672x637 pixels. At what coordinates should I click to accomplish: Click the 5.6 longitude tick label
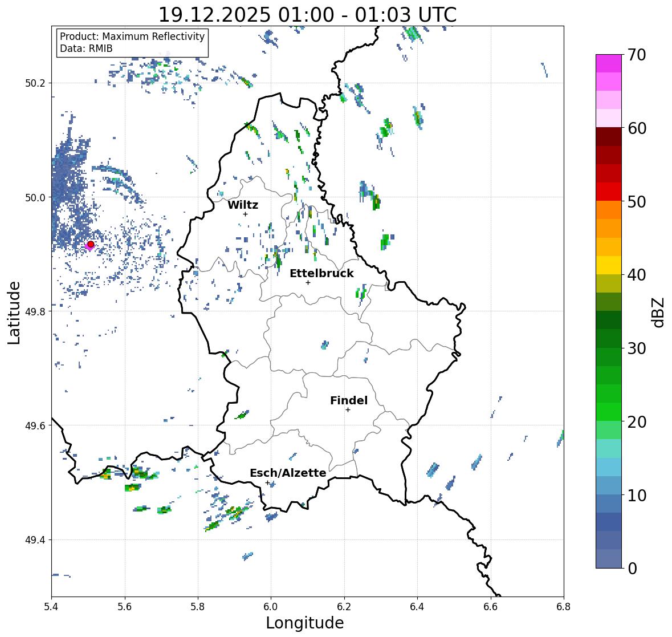click(x=125, y=607)
